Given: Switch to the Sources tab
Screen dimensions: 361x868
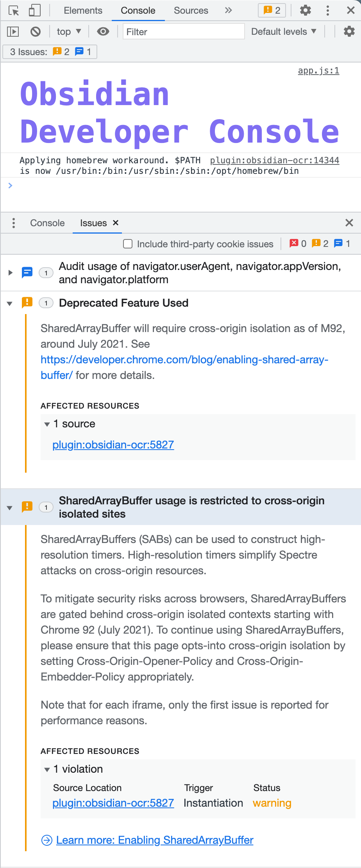Looking at the screenshot, I should coord(191,11).
